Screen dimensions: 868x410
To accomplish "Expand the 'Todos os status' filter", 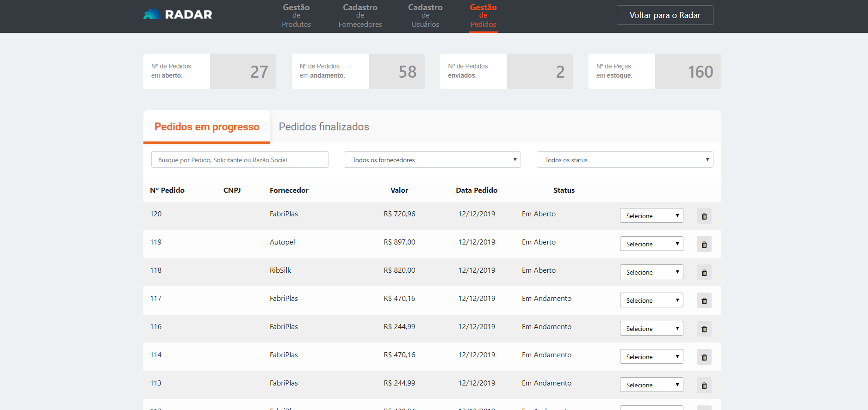I will pyautogui.click(x=624, y=160).
